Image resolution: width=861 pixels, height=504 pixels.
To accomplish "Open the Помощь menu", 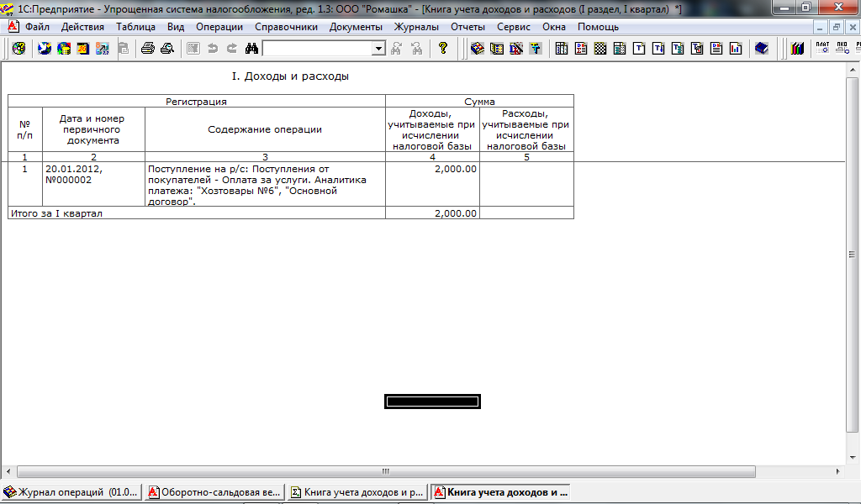I will [598, 27].
